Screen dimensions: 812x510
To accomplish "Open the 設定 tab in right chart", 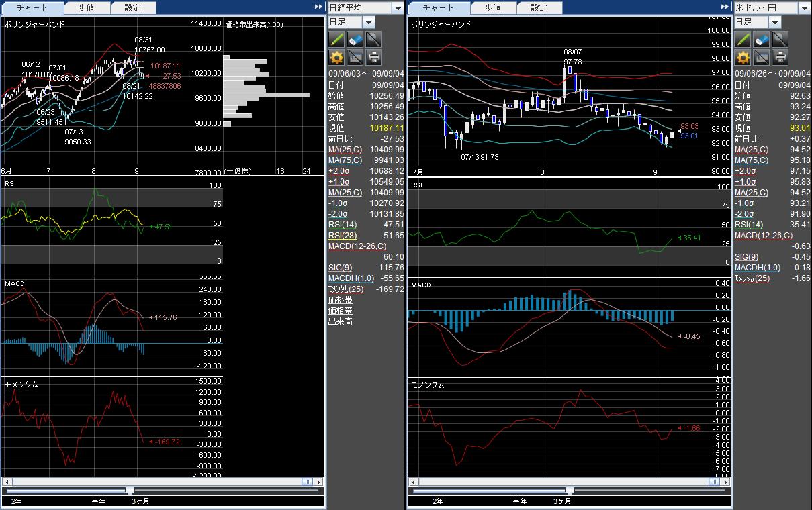I will pos(539,8).
